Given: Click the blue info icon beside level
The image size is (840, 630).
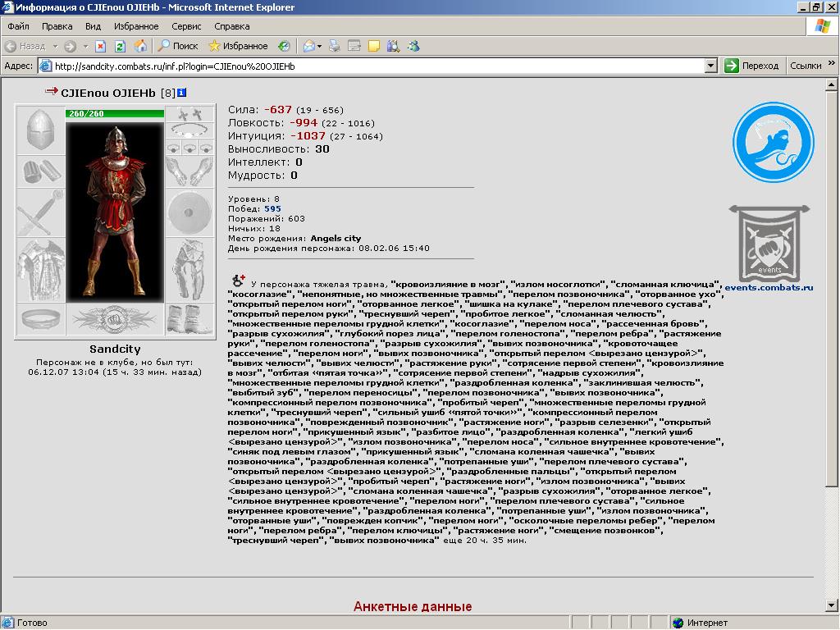Looking at the screenshot, I should point(181,92).
